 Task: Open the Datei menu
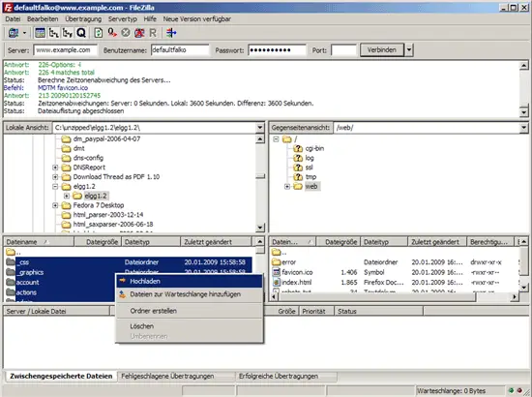(x=13, y=19)
